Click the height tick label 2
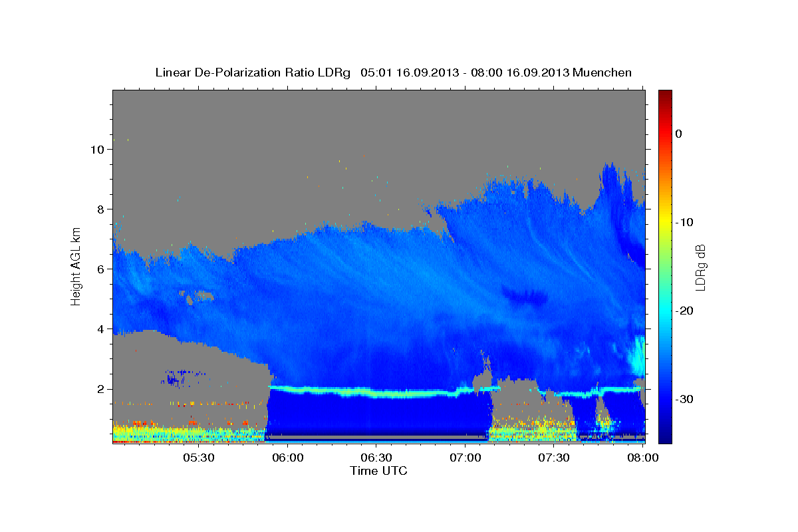The image size is (798, 532). click(100, 389)
